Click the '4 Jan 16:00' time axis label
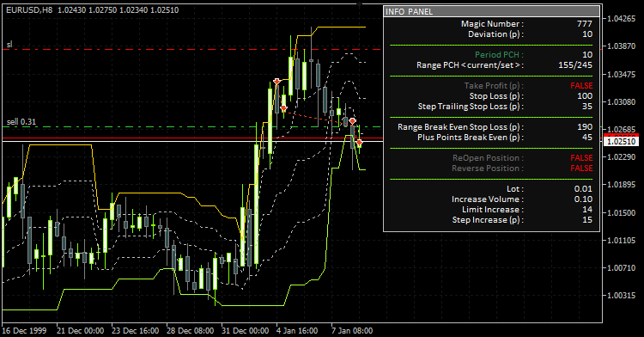 coord(297,330)
